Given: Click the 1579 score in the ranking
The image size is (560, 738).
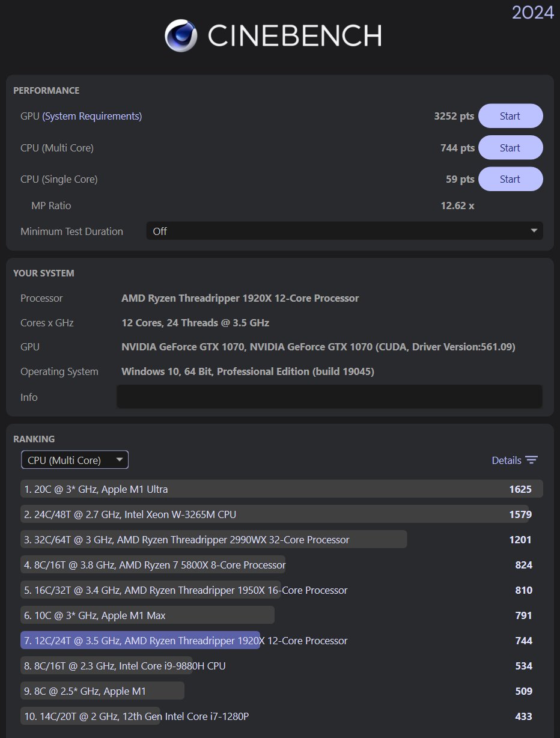Looking at the screenshot, I should pyautogui.click(x=520, y=514).
